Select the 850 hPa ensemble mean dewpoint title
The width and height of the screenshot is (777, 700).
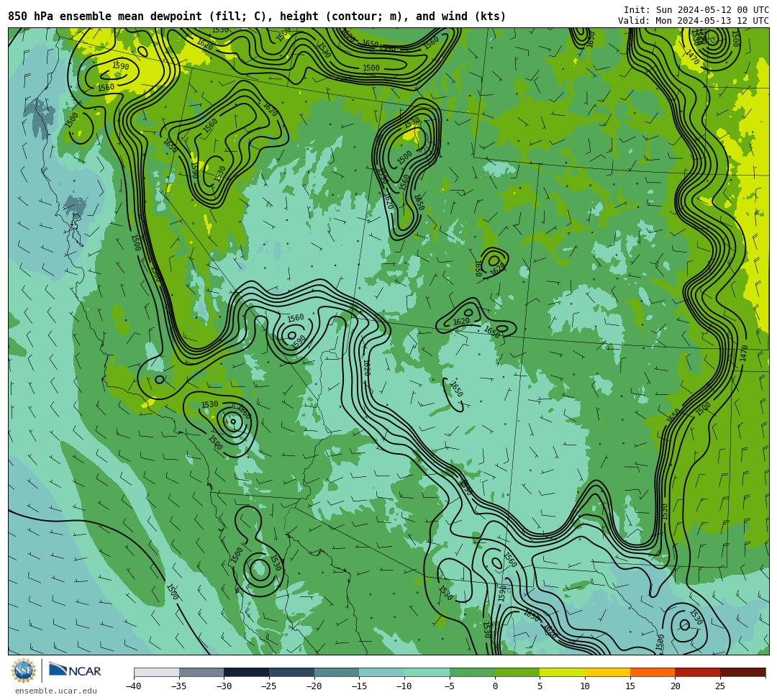click(x=257, y=17)
